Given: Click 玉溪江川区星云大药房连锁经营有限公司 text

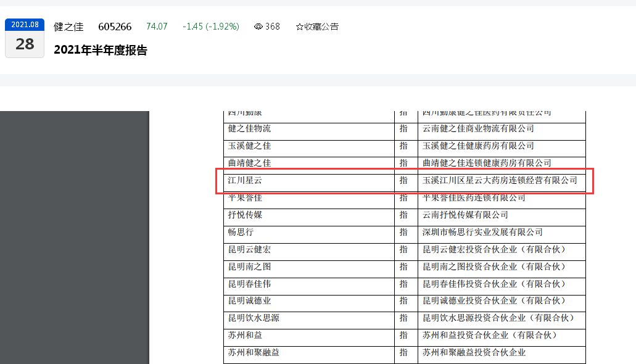Looking at the screenshot, I should (500, 181).
